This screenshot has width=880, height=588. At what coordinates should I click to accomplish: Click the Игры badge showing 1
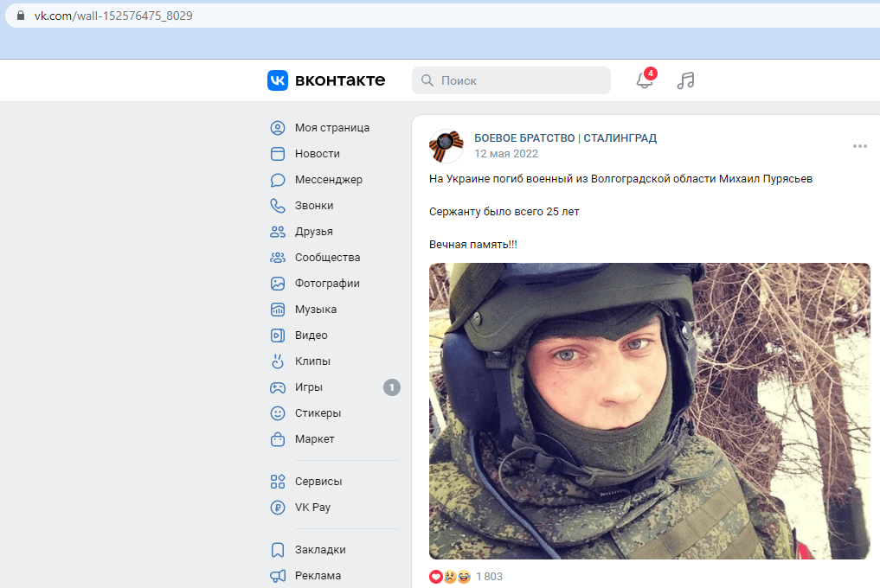click(x=392, y=387)
